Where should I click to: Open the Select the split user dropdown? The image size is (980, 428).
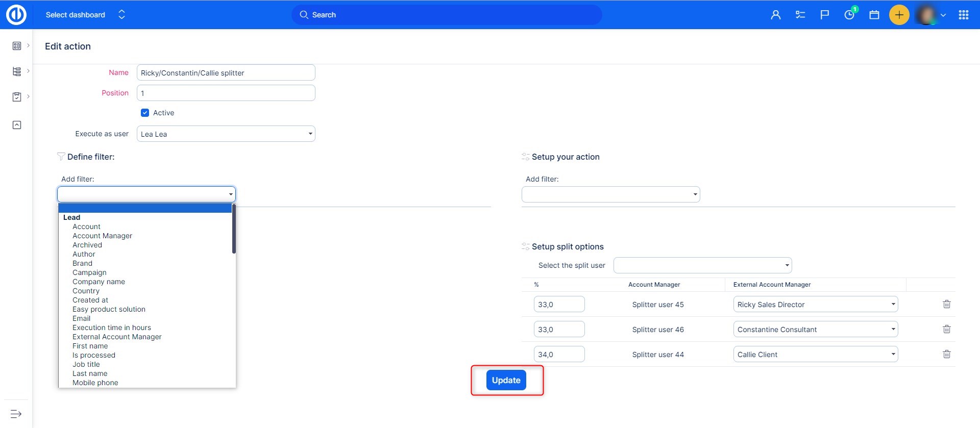(x=702, y=265)
